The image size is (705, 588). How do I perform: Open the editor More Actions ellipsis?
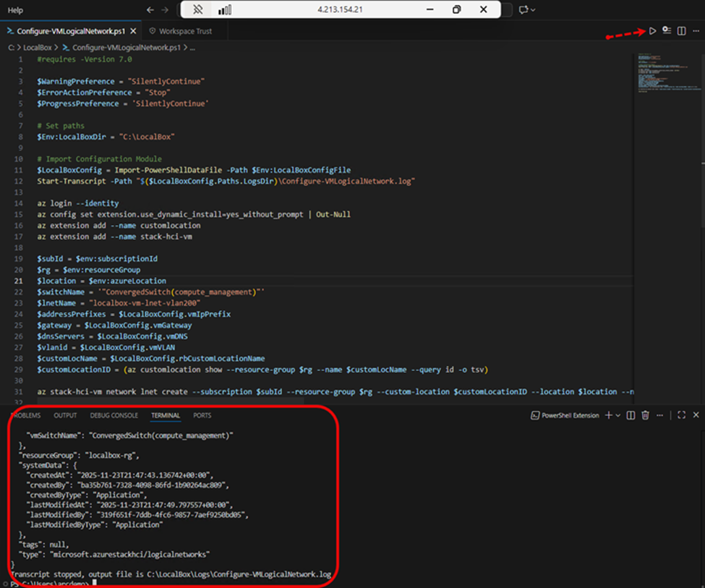coord(696,30)
